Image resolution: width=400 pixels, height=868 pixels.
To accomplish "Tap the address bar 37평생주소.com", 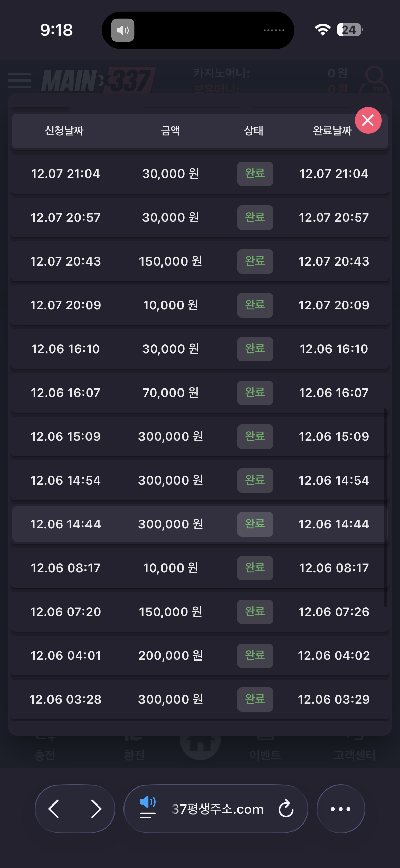I will coord(217,809).
